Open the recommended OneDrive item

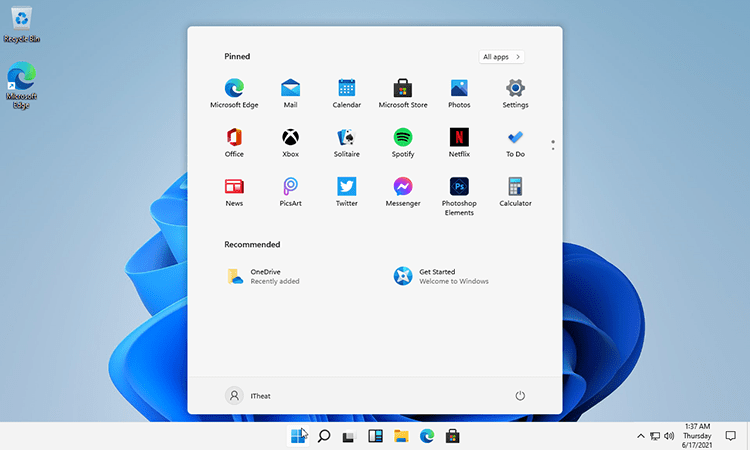260,276
